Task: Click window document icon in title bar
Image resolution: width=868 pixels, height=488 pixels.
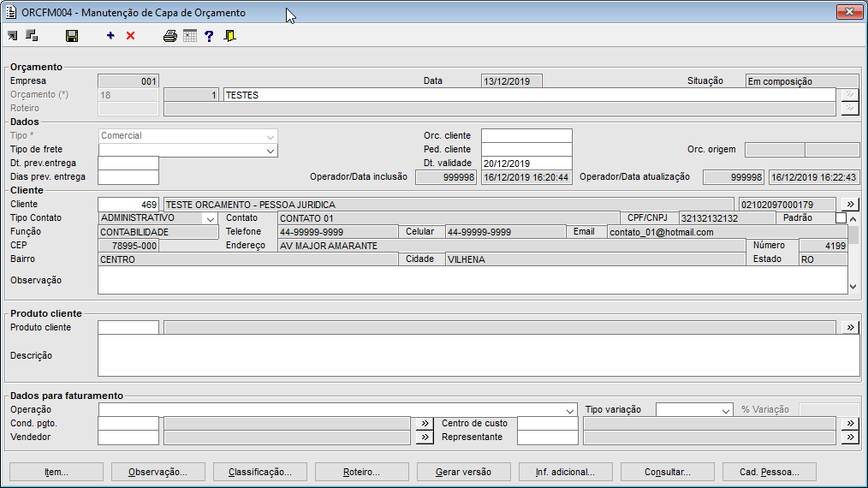Action: tap(11, 12)
